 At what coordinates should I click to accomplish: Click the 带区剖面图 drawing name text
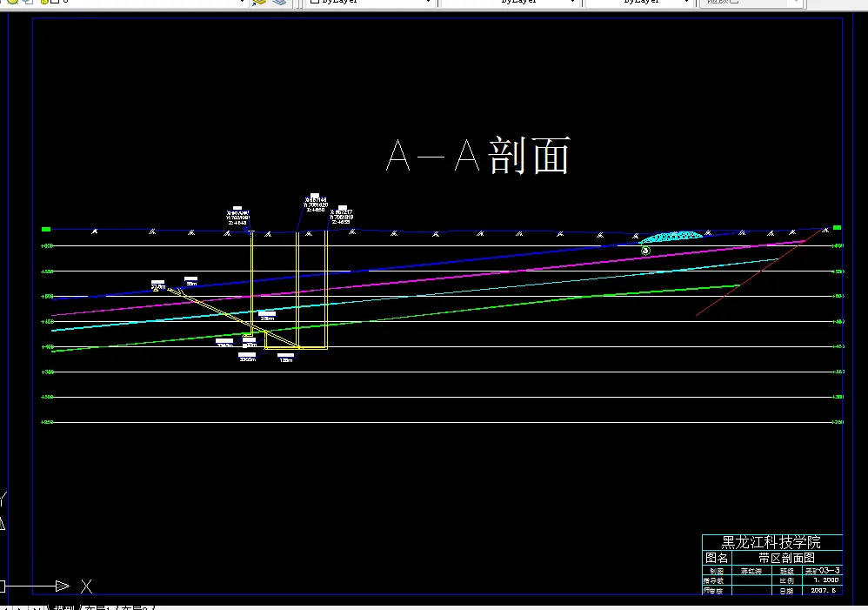click(786, 558)
